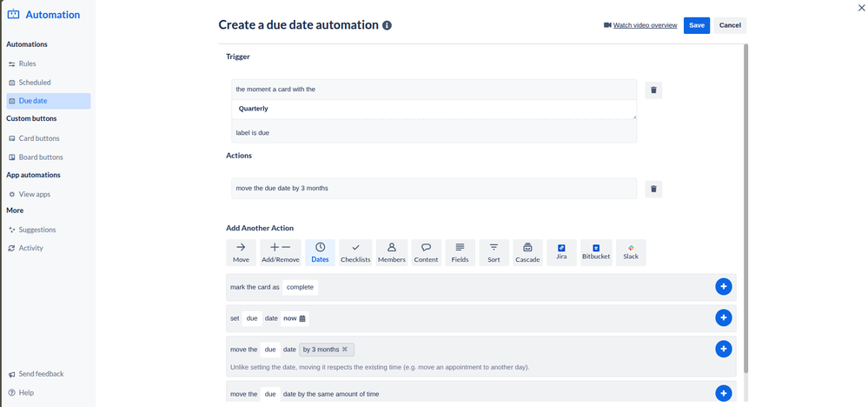Select the Content action tab
The width and height of the screenshot is (868, 407).
click(x=427, y=252)
